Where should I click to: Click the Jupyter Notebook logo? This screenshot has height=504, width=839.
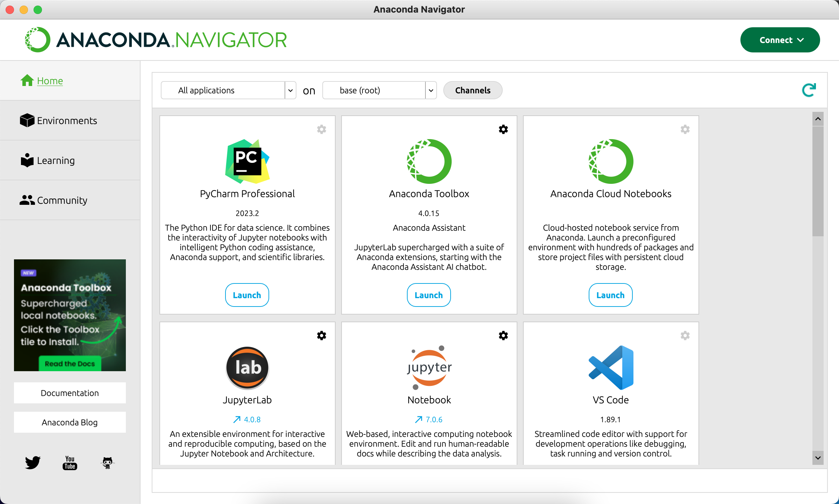(x=429, y=368)
